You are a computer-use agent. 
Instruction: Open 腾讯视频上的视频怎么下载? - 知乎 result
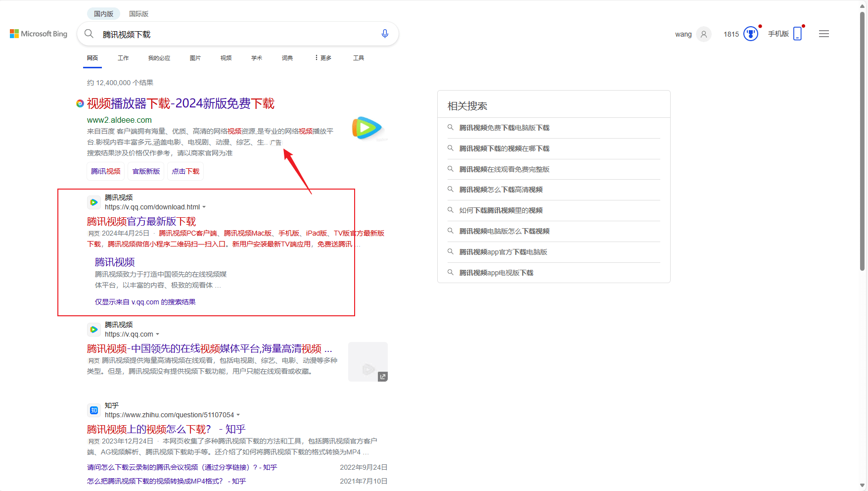(166, 429)
